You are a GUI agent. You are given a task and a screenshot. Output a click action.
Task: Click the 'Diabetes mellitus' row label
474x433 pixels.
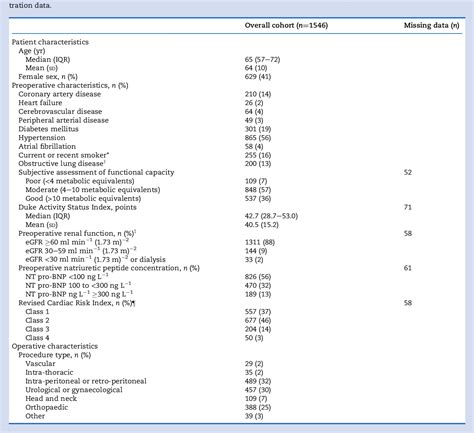click(49, 129)
